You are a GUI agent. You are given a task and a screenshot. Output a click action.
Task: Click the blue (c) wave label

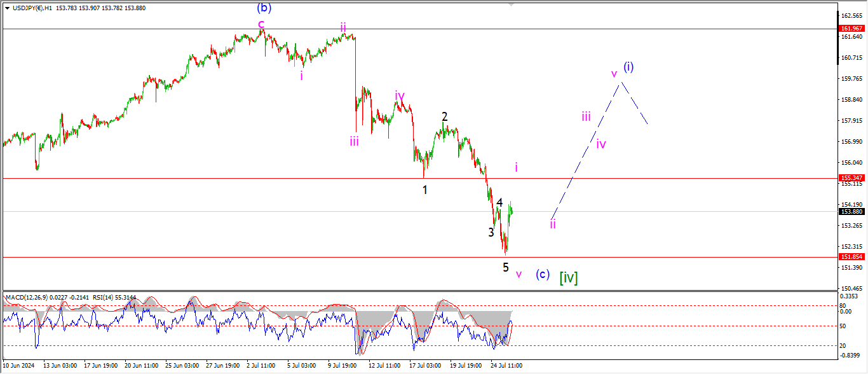point(542,274)
